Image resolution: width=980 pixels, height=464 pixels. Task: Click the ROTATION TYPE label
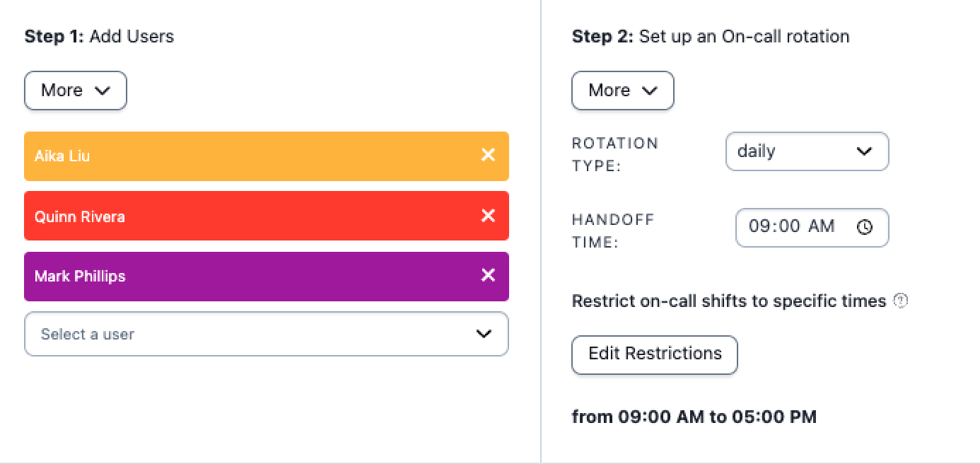click(x=614, y=154)
